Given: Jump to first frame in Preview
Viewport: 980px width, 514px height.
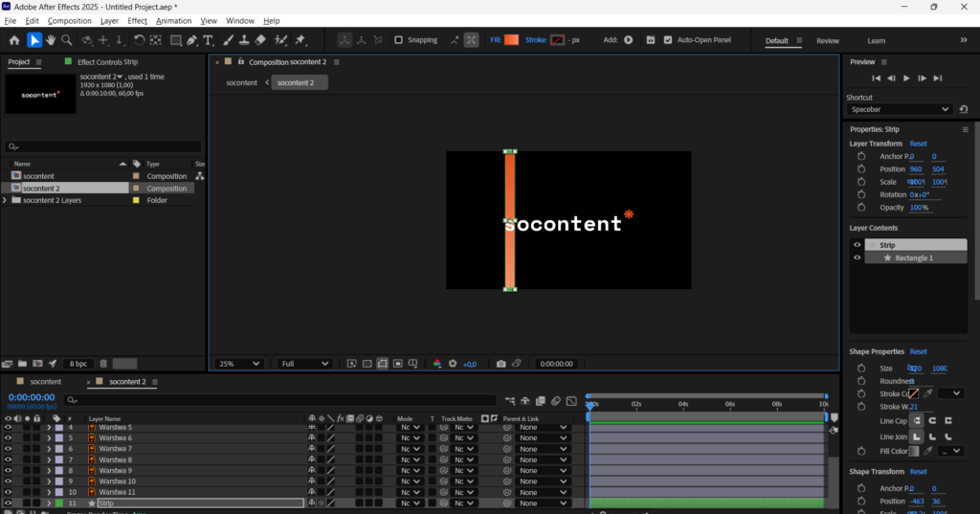Looking at the screenshot, I should [x=877, y=78].
